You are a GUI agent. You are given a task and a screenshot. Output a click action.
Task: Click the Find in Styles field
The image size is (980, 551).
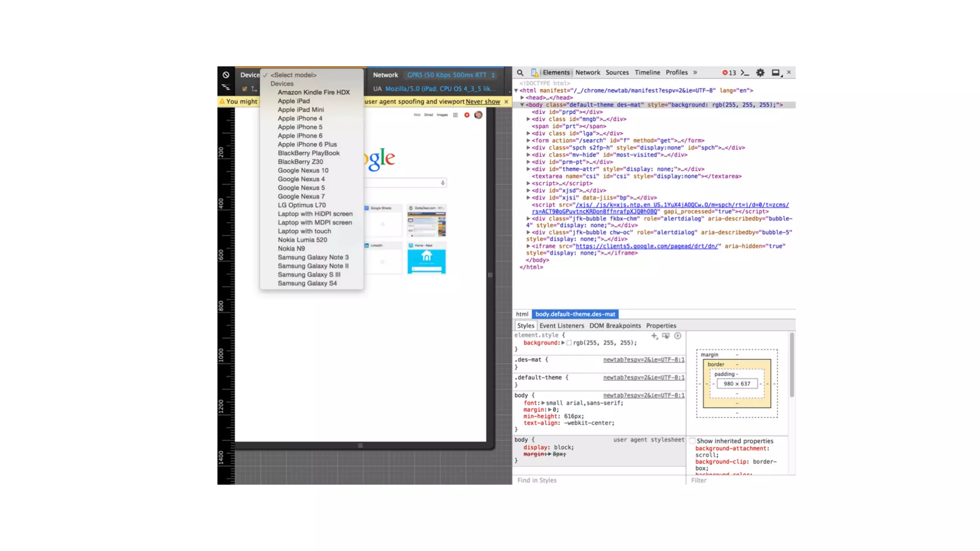click(x=600, y=480)
